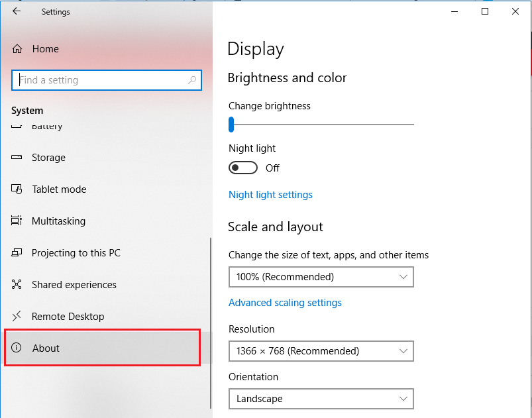The width and height of the screenshot is (532, 418).
Task: Turn on the Night light toggle
Action: (x=243, y=168)
